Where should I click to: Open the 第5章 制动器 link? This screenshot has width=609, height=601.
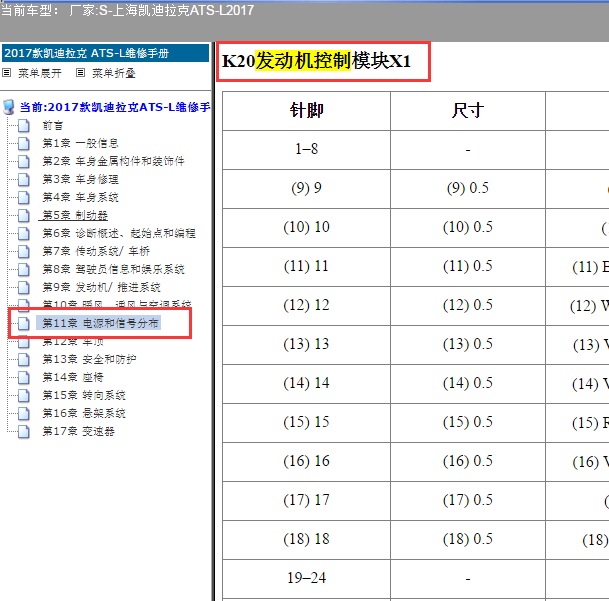pyautogui.click(x=75, y=215)
